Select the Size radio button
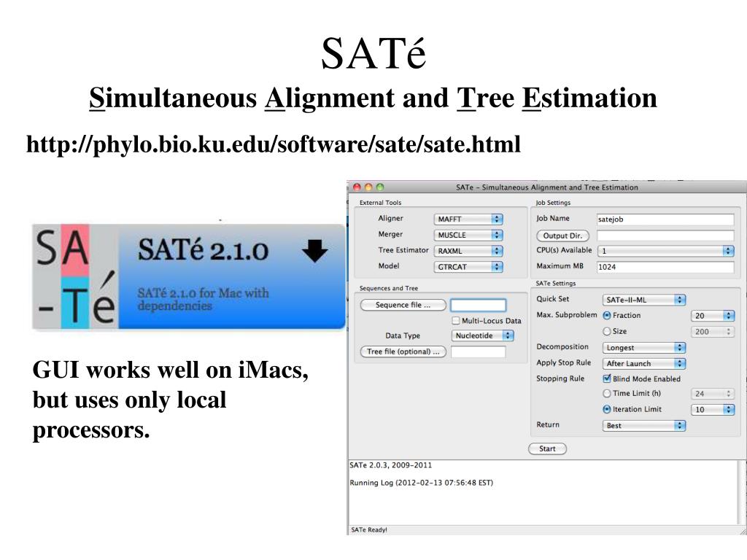The height and width of the screenshot is (560, 747). (607, 332)
